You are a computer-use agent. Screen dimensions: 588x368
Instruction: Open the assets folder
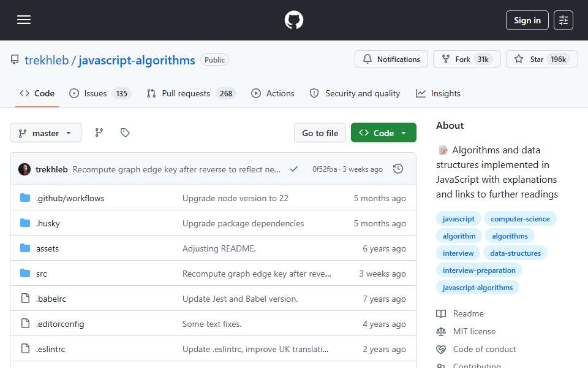point(47,248)
